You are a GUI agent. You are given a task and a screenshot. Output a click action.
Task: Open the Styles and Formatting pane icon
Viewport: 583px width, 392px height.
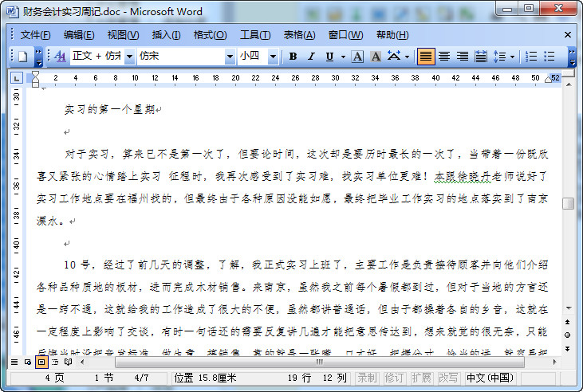tap(61, 57)
